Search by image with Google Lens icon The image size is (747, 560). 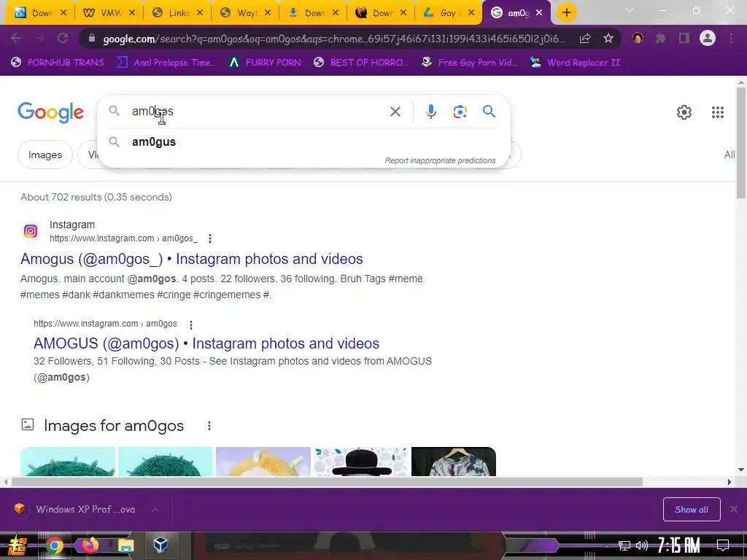pyautogui.click(x=460, y=112)
